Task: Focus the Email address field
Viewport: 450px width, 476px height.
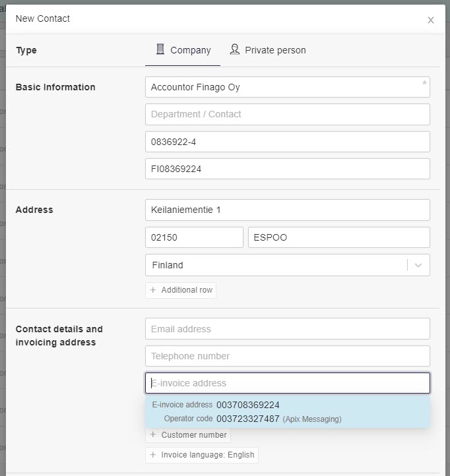Action: pyautogui.click(x=288, y=329)
